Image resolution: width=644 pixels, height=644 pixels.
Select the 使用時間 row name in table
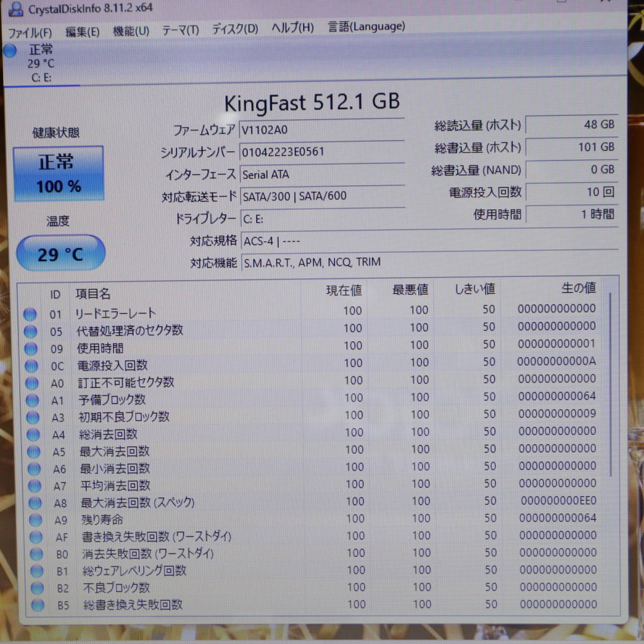click(100, 348)
